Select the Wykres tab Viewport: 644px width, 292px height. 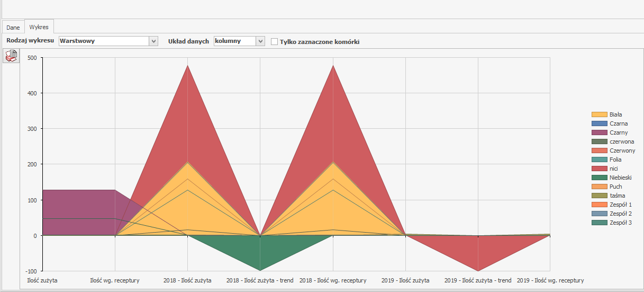pyautogui.click(x=39, y=27)
